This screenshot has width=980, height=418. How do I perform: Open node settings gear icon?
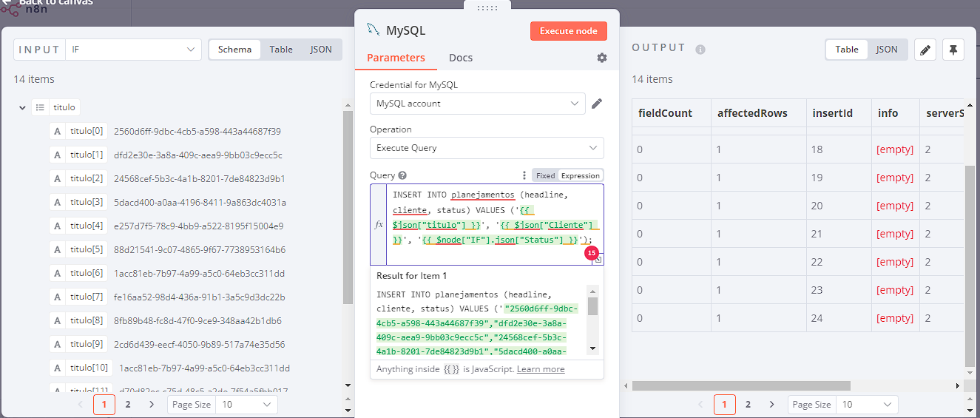602,58
